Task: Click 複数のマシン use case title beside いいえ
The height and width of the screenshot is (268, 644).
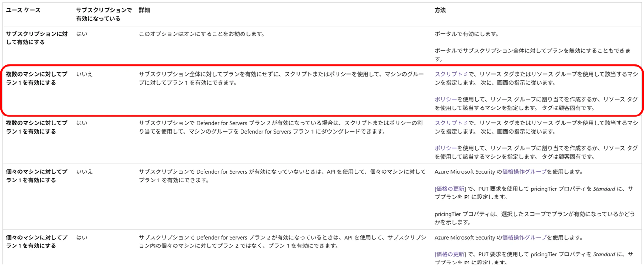Action: (x=37, y=79)
